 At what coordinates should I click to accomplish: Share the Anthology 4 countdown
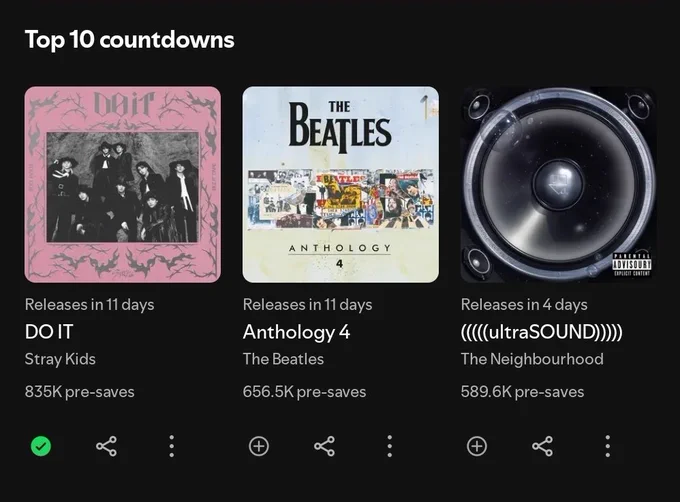[x=324, y=446]
